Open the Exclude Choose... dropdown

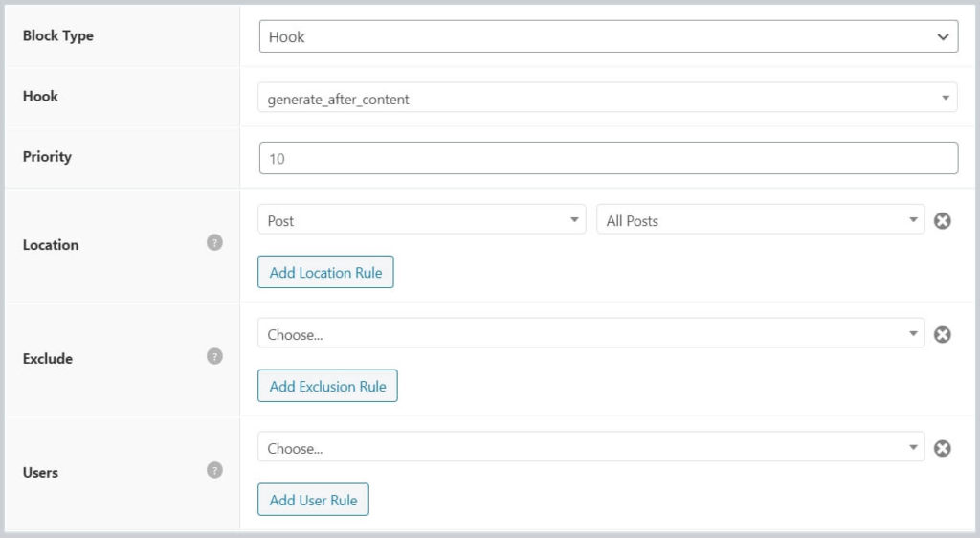590,333
